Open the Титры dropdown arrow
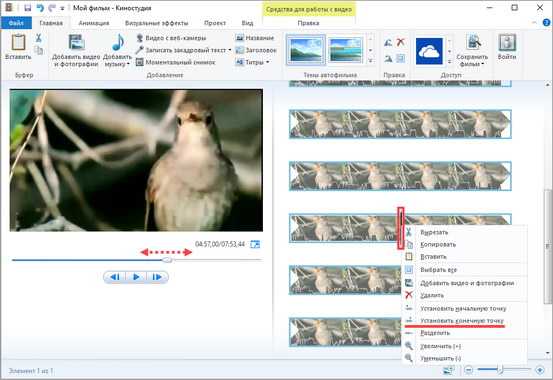 tap(268, 62)
